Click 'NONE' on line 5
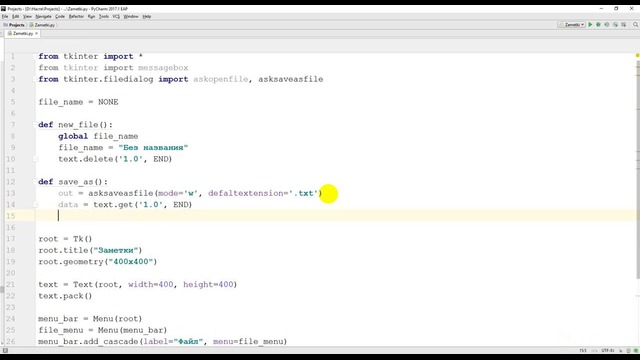This screenshot has height=360, width=640. (108, 102)
